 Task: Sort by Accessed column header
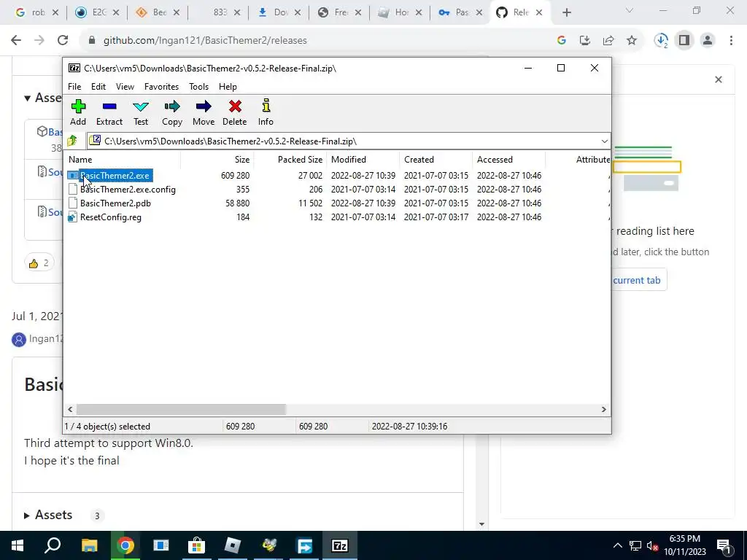click(508, 160)
